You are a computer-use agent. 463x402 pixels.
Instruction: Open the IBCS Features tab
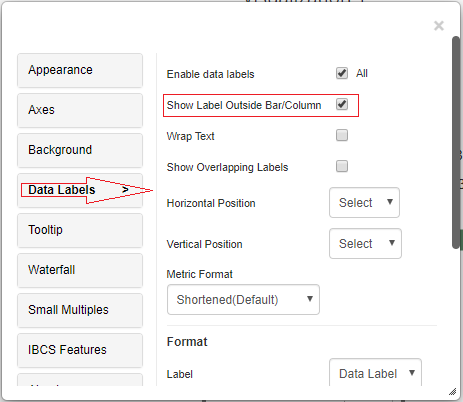80,350
